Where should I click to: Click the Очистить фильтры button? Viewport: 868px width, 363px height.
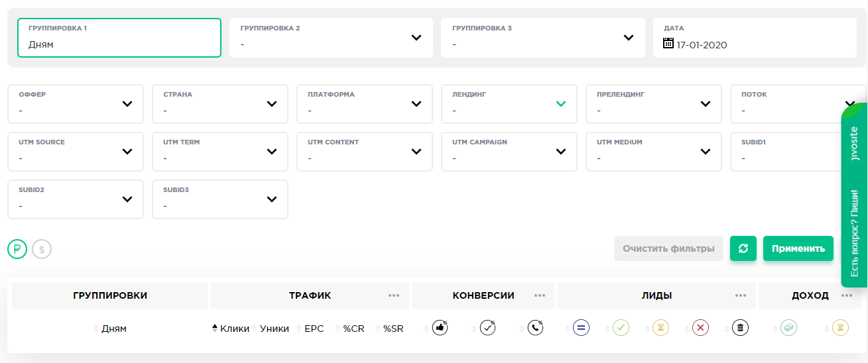click(x=668, y=248)
